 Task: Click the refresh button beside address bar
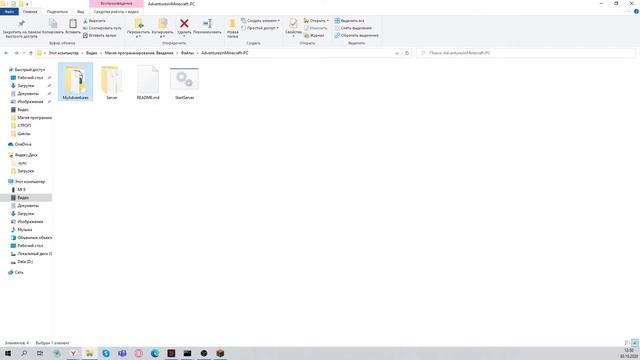[407, 53]
